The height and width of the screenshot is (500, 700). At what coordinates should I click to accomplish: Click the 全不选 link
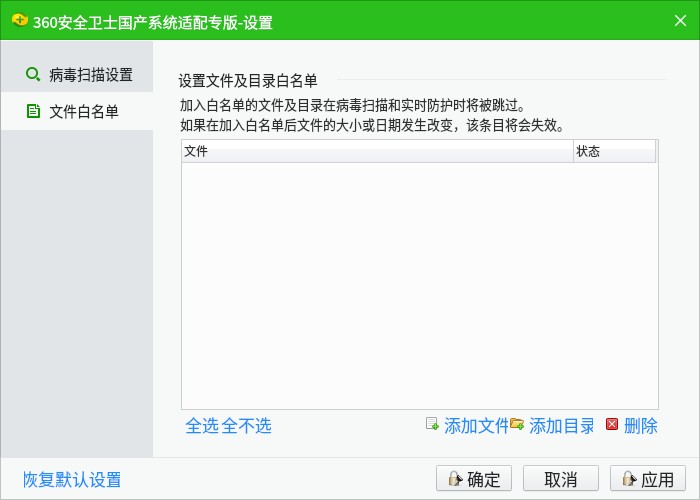246,426
